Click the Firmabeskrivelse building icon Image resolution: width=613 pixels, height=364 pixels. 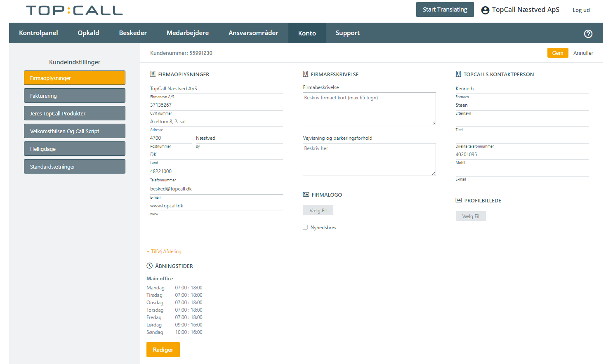point(305,74)
